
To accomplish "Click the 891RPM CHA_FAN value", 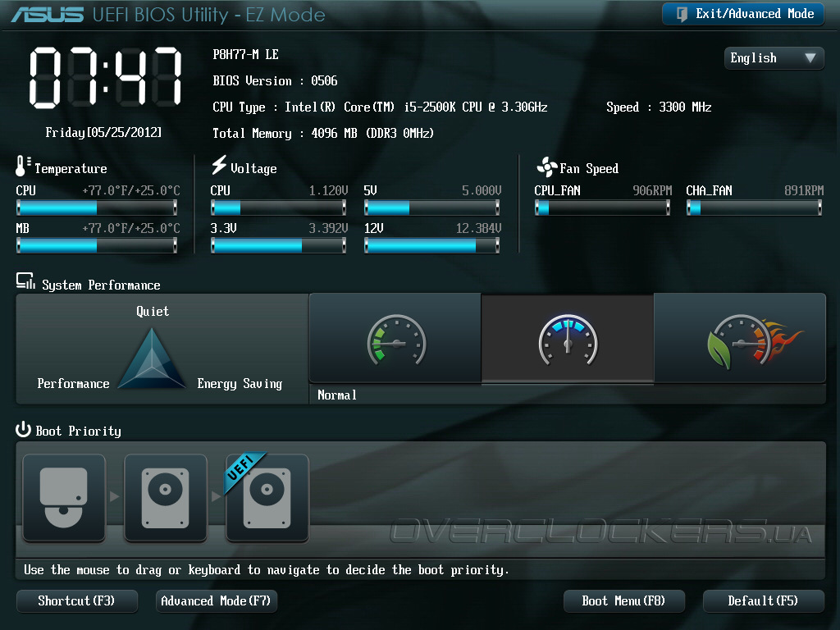I will (804, 190).
